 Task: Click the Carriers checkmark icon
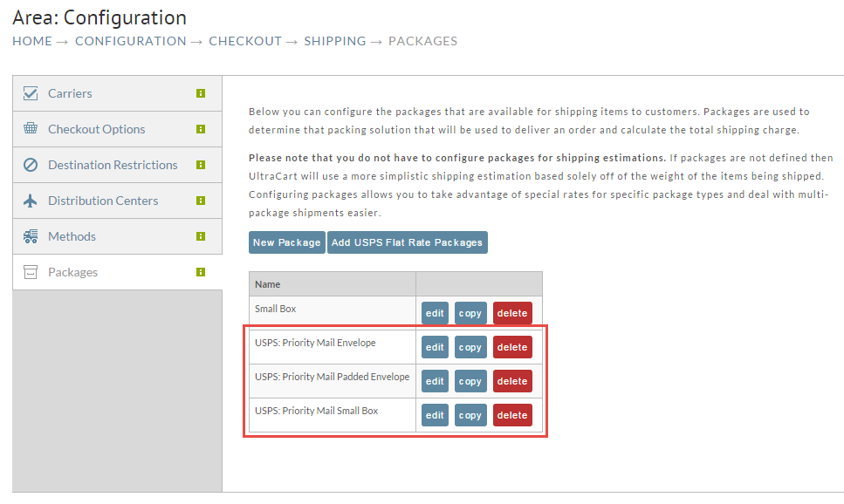click(31, 93)
